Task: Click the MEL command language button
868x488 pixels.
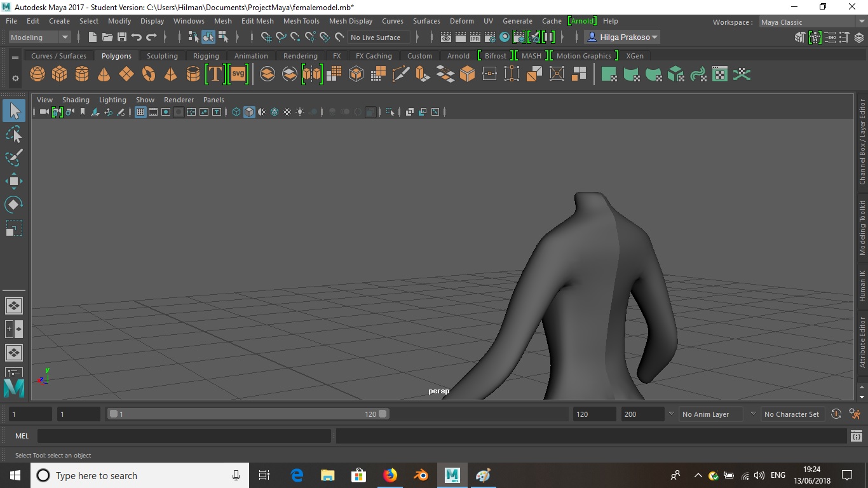Action: pos(22,437)
